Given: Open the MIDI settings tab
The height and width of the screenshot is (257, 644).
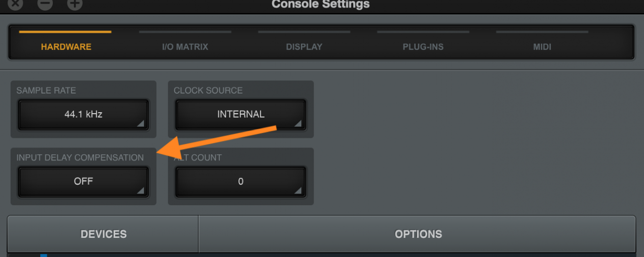Looking at the screenshot, I should [542, 47].
